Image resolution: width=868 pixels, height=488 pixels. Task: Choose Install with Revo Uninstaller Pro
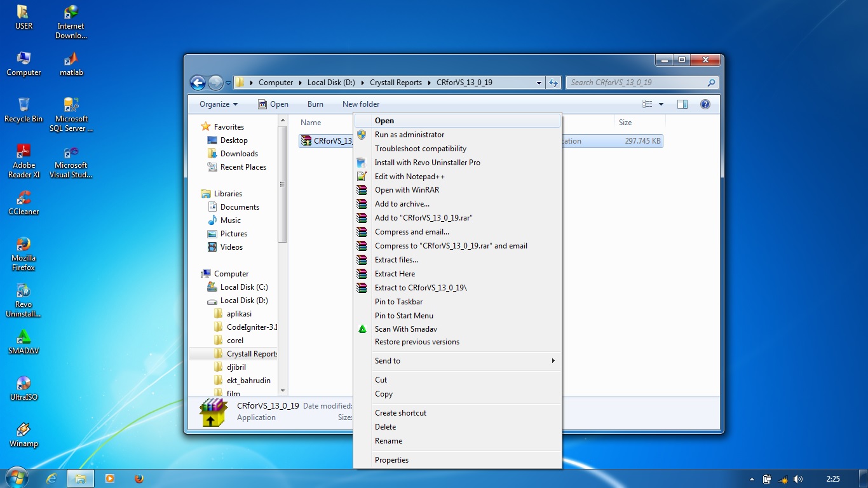tap(458, 163)
